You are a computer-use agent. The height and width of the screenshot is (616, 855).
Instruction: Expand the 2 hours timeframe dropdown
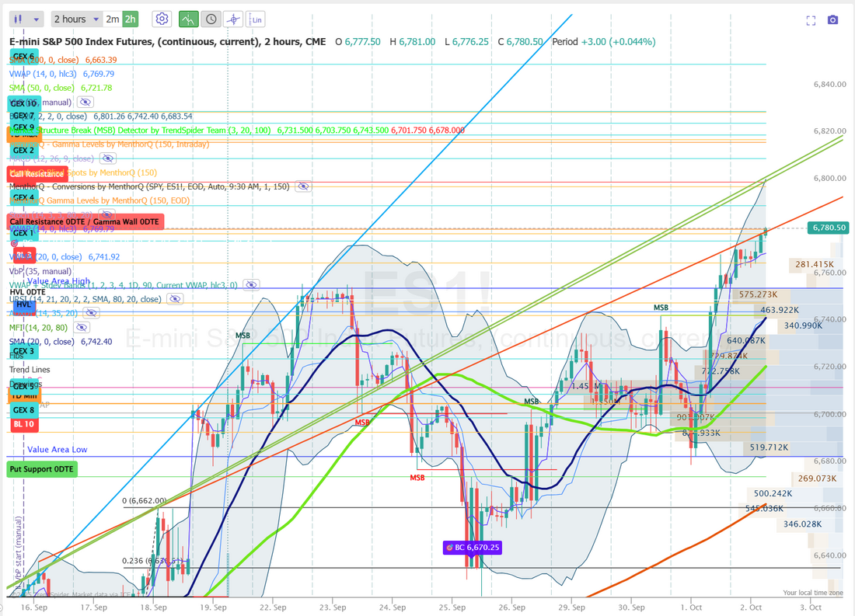76,19
